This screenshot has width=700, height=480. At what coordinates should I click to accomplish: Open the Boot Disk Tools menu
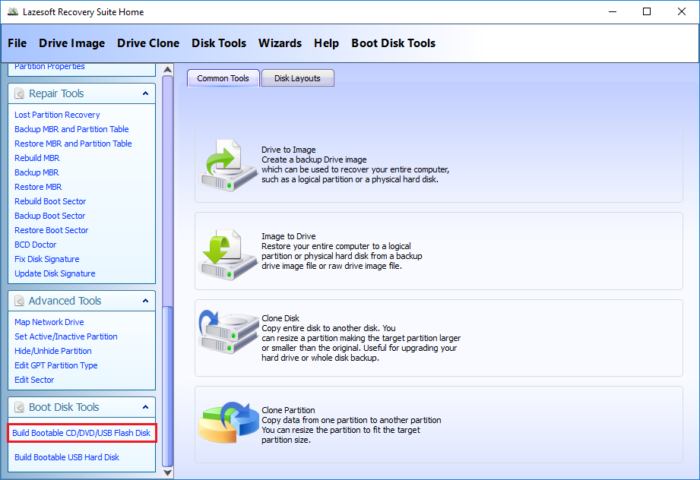pos(393,43)
